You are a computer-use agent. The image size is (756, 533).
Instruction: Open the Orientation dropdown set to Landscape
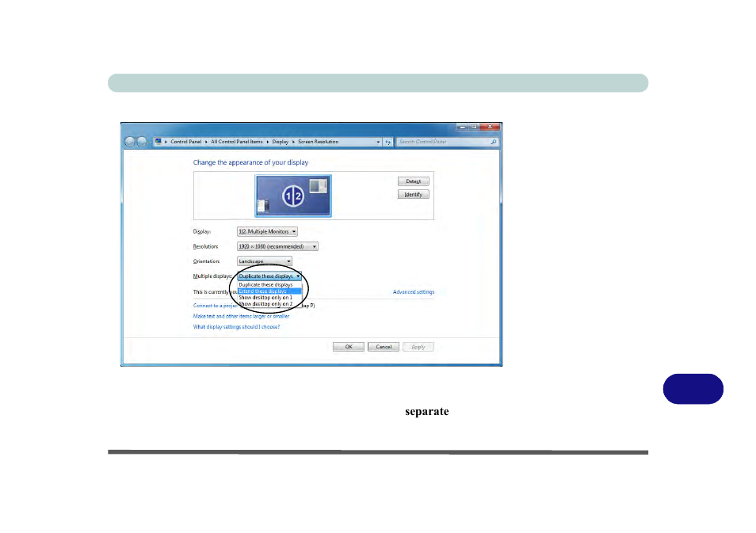264,261
